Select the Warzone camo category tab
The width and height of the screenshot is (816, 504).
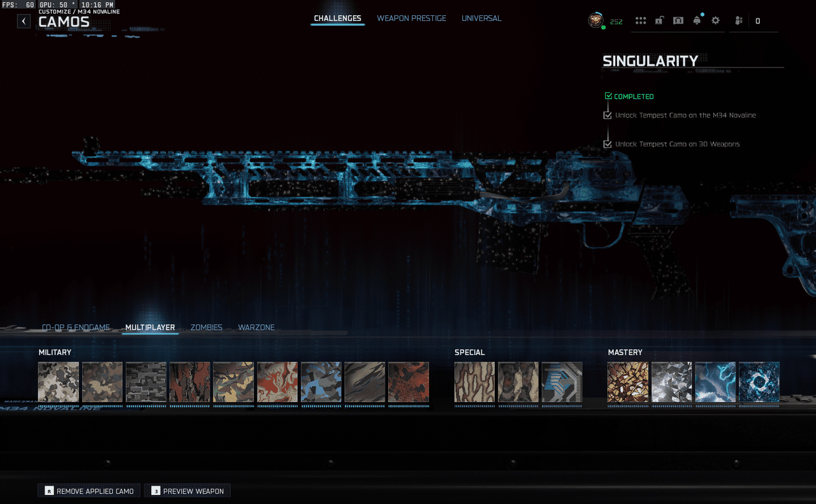coord(256,328)
